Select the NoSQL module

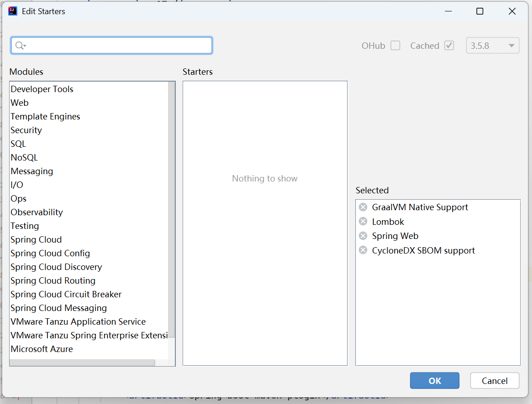89,157
